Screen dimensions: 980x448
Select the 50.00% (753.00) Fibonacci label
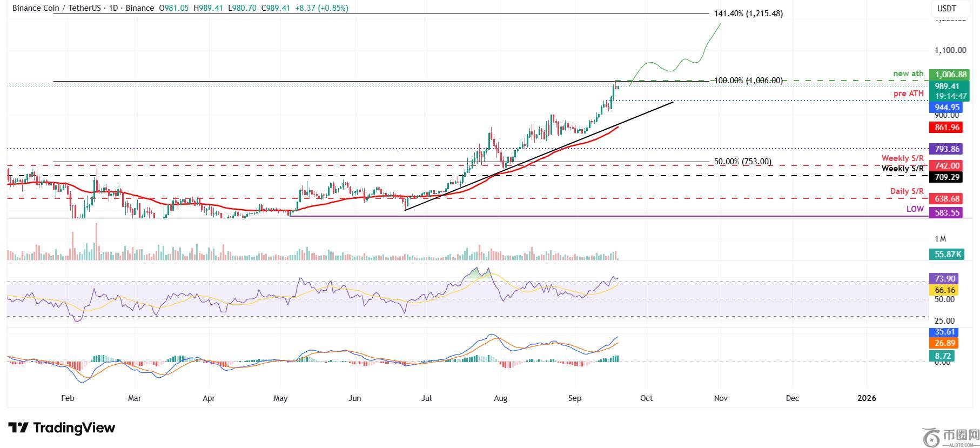[743, 162]
